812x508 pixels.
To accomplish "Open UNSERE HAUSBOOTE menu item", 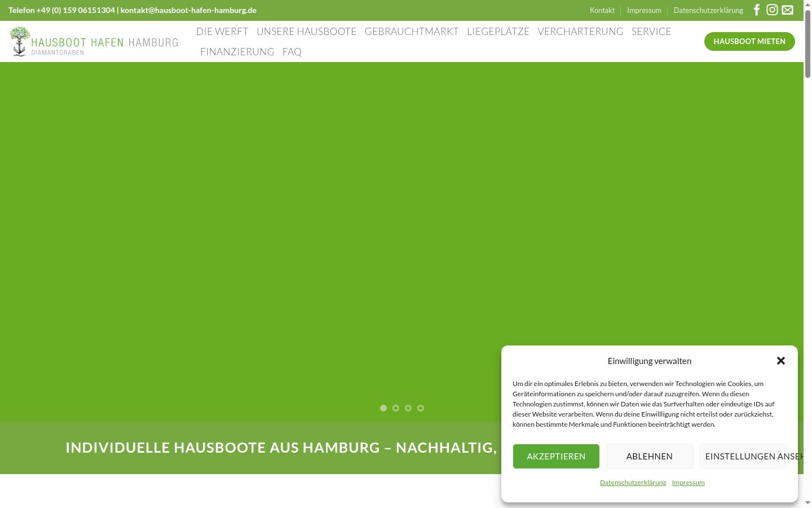I will coord(307,32).
